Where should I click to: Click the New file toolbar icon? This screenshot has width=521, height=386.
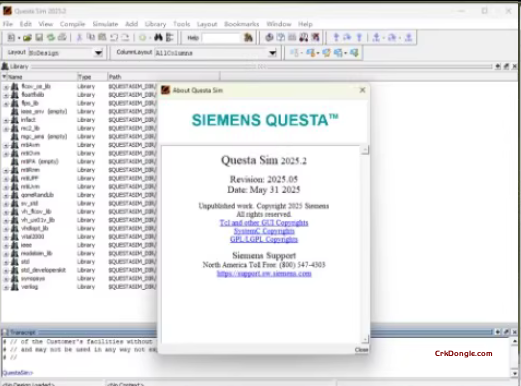(11, 37)
